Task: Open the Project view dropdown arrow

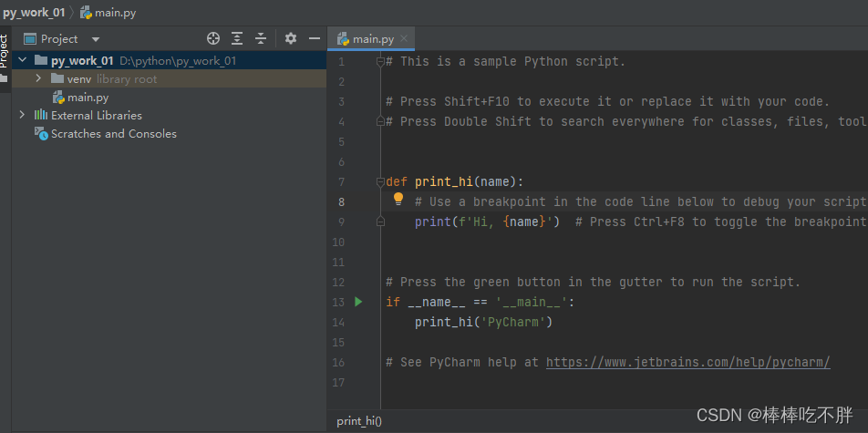Action: 95,39
